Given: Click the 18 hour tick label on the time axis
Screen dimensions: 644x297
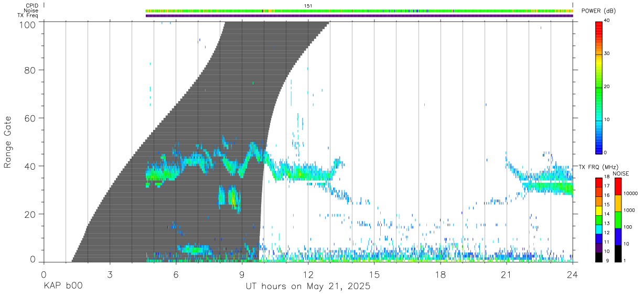Looking at the screenshot, I should click(441, 275).
